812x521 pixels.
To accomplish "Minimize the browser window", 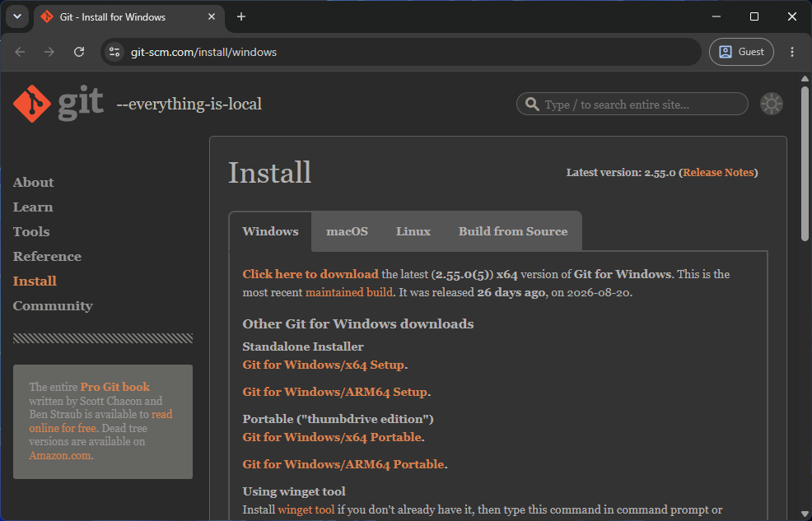I will [716, 16].
